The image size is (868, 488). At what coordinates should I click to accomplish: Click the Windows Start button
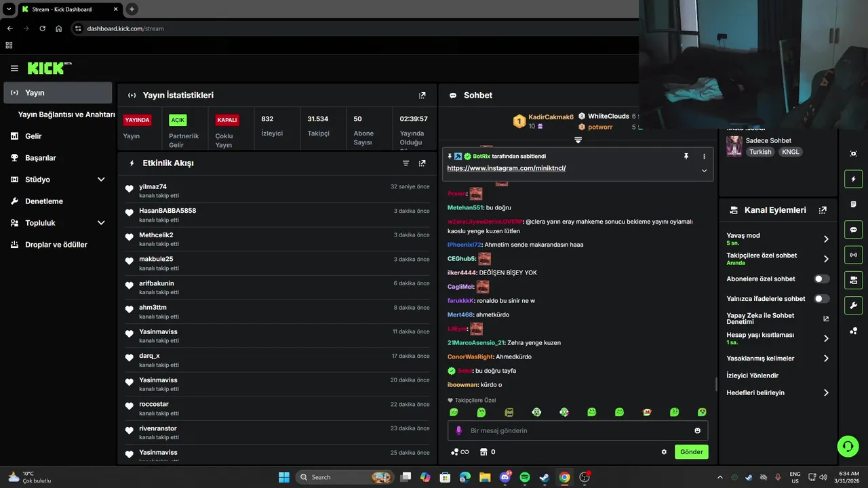284,477
